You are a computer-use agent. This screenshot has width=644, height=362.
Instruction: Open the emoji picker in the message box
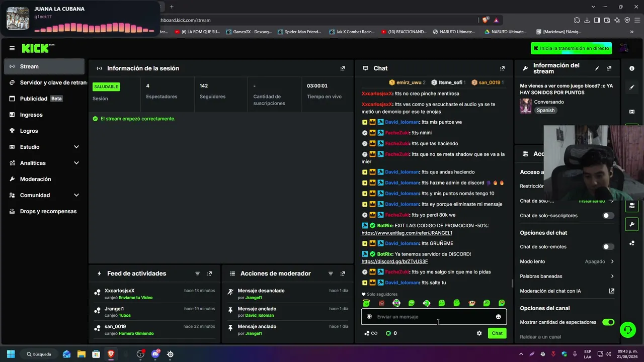[x=498, y=317]
